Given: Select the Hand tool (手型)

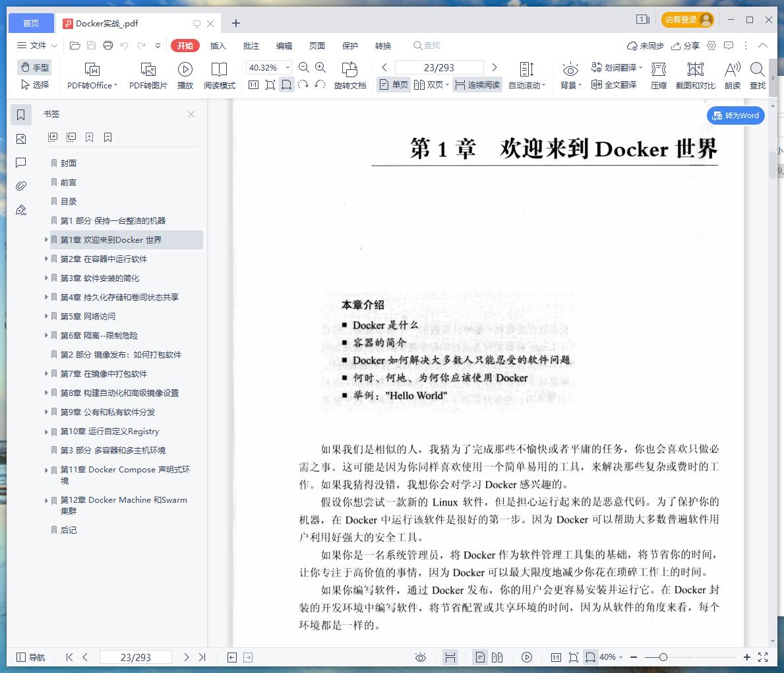Looking at the screenshot, I should (34, 67).
